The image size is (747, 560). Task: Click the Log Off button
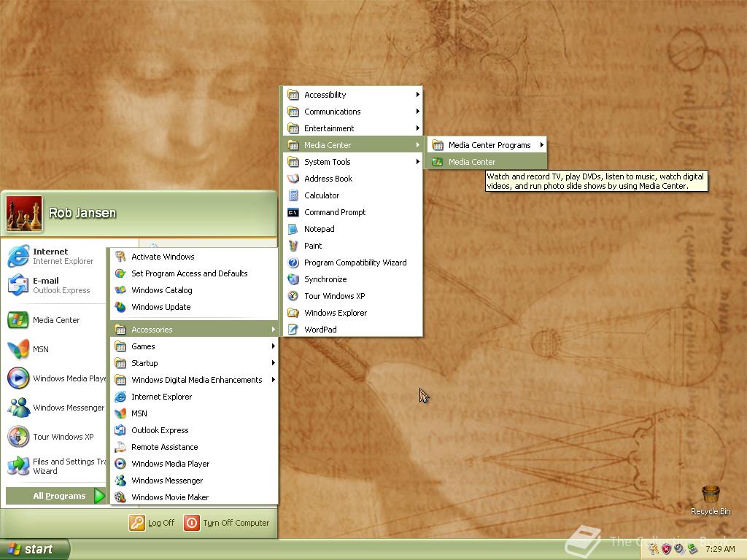click(x=152, y=523)
